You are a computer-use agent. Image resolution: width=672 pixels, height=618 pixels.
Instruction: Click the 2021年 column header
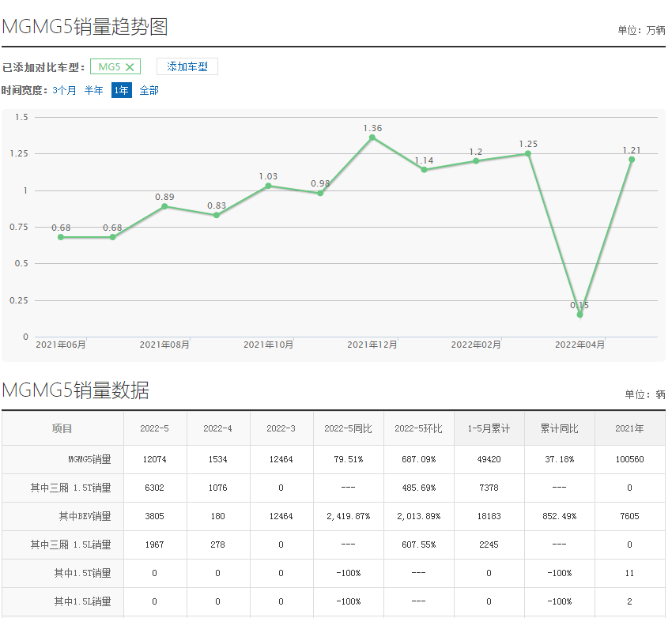pos(629,428)
